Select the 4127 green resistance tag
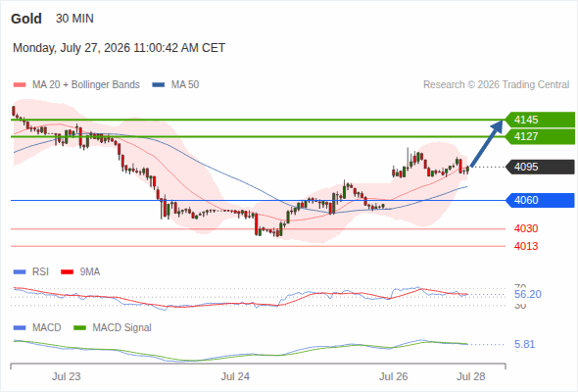Screen dimensions: 578x392 pos(540,136)
